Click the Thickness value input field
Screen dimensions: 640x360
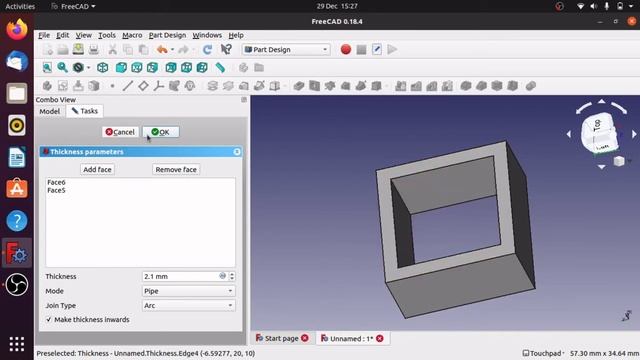[184, 276]
